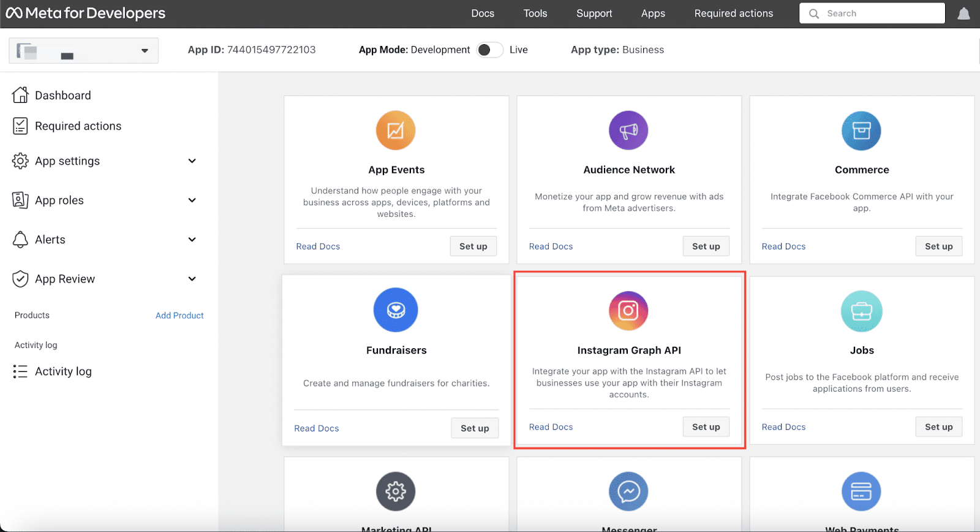
Task: Set up Jobs product
Action: pos(939,427)
